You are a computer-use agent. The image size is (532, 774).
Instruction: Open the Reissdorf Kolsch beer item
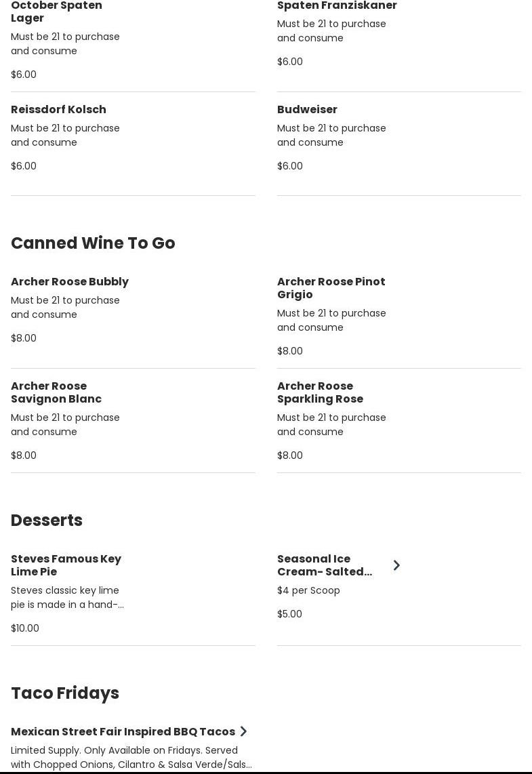coord(58,110)
